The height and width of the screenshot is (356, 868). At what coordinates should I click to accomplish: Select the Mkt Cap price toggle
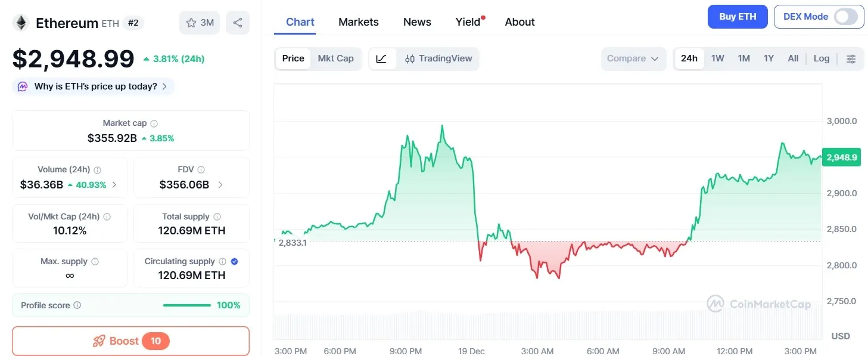pyautogui.click(x=335, y=58)
